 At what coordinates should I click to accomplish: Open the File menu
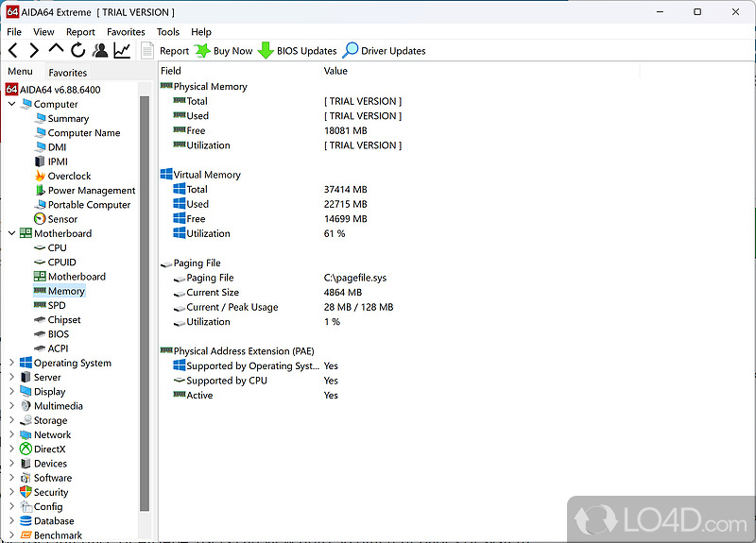click(x=14, y=32)
